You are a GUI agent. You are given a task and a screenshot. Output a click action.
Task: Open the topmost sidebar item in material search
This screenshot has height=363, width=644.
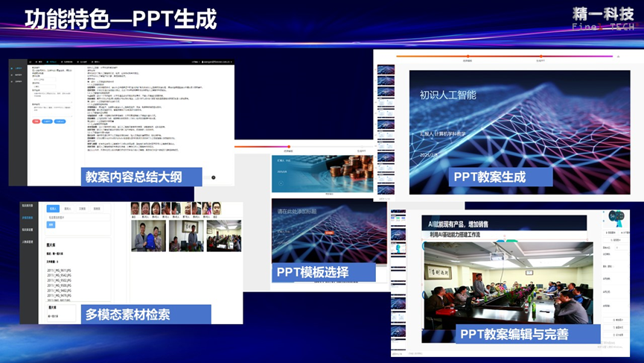[x=28, y=206]
